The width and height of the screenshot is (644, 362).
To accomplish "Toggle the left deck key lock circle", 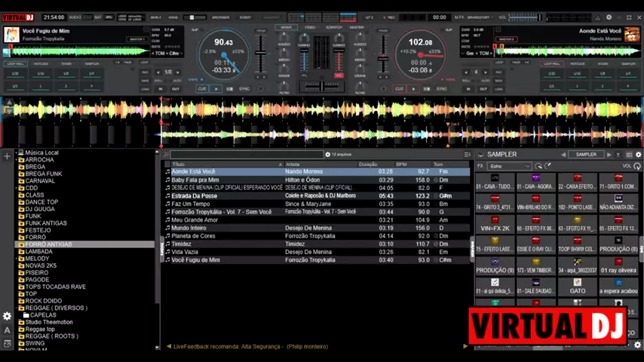I will [261, 89].
